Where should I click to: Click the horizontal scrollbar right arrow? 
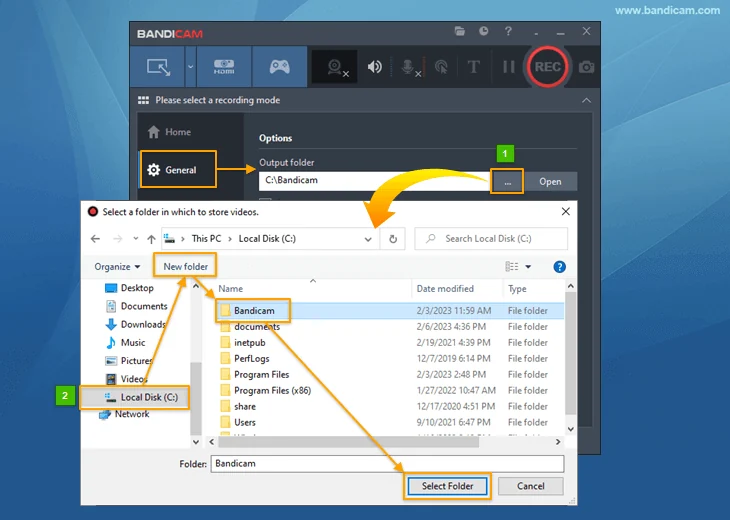coord(558,442)
